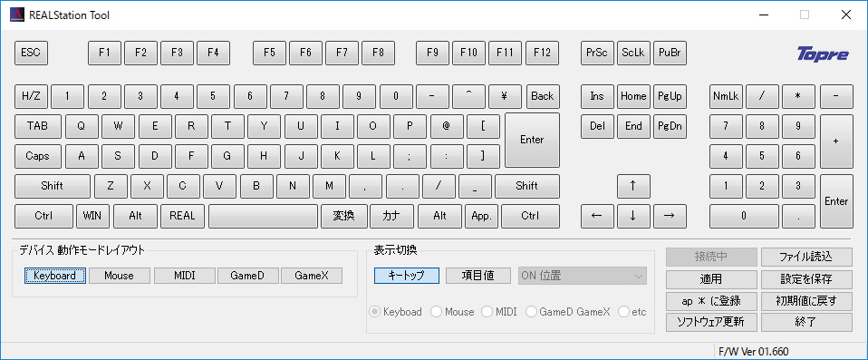The width and height of the screenshot is (868, 360).
Task: Click the Topre logo
Action: (822, 54)
